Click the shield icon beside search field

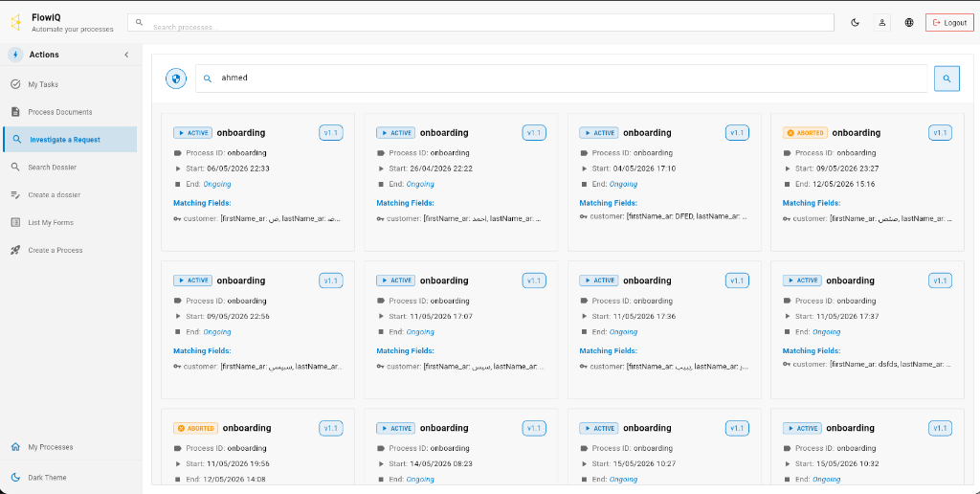coord(176,79)
